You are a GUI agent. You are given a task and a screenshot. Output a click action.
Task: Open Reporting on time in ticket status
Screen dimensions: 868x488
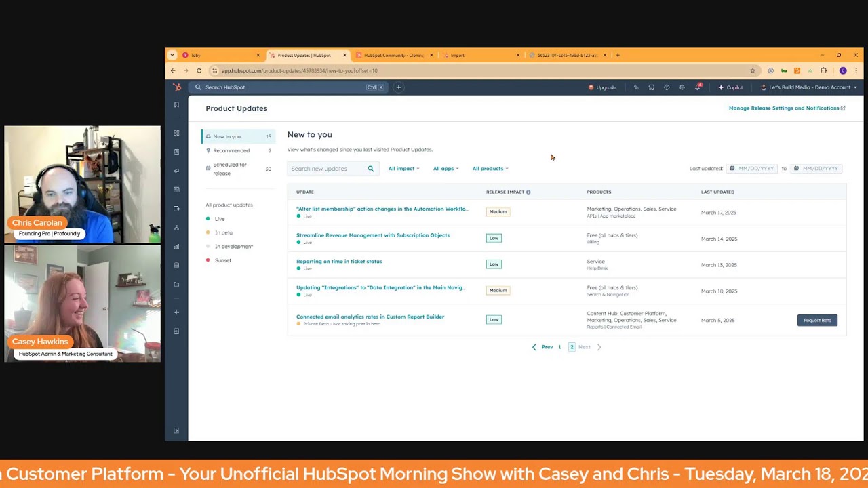(x=339, y=262)
